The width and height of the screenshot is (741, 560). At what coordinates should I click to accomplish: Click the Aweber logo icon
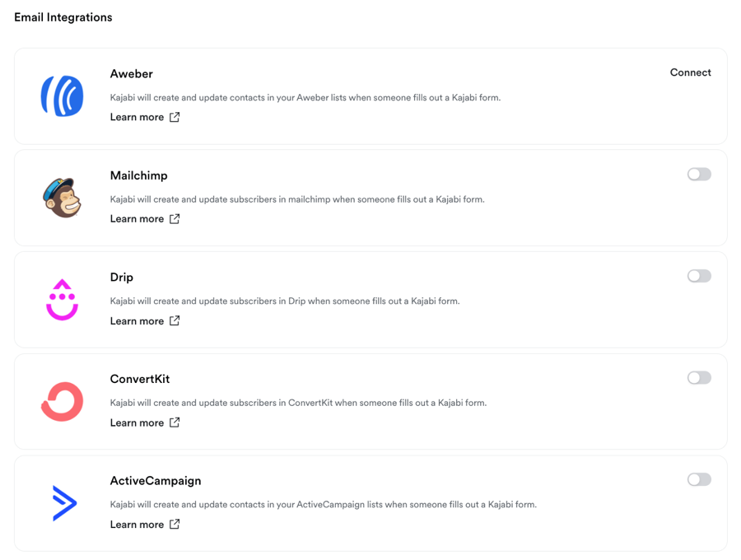tap(63, 96)
